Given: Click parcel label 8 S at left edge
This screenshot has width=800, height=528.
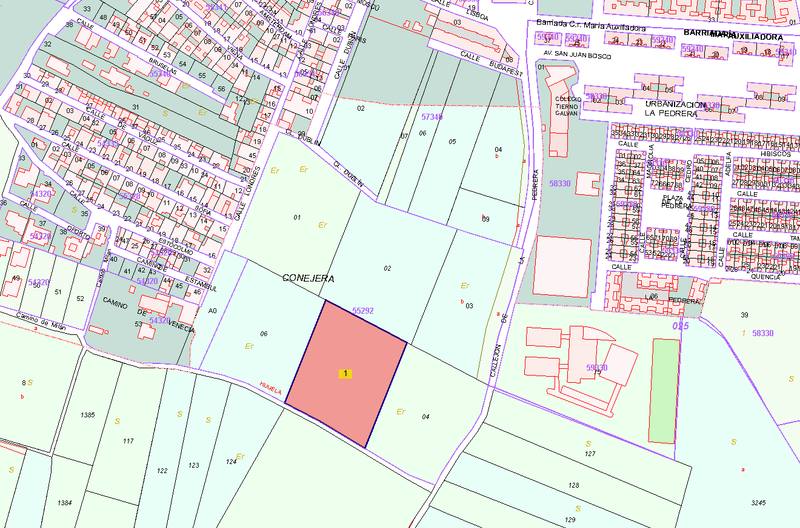Looking at the screenshot, I should [x=27, y=382].
